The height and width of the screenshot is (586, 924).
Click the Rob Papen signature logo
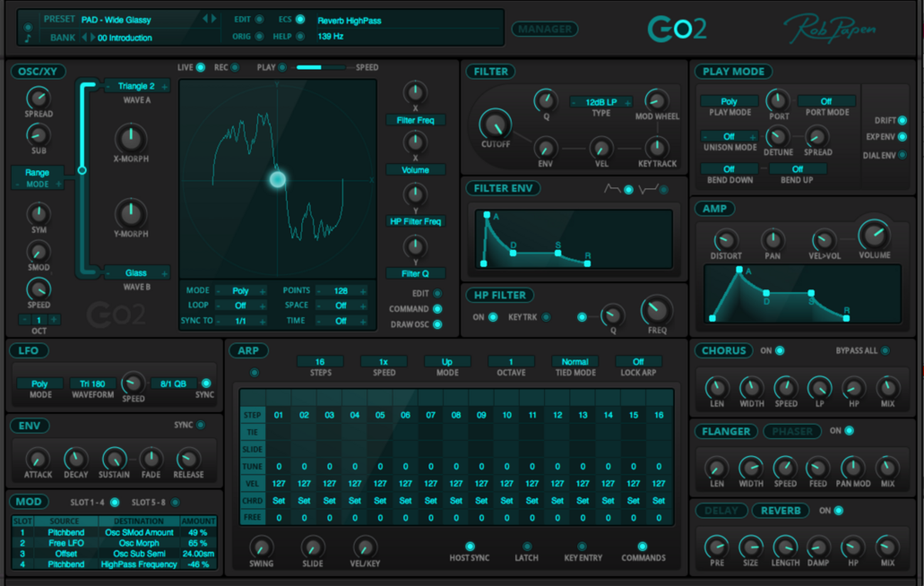pyautogui.click(x=829, y=29)
